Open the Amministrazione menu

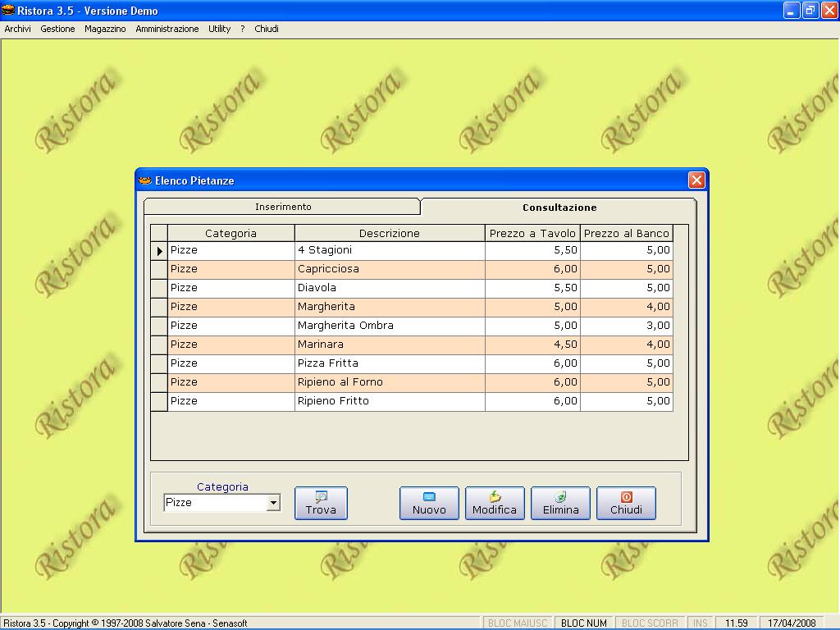pos(167,29)
